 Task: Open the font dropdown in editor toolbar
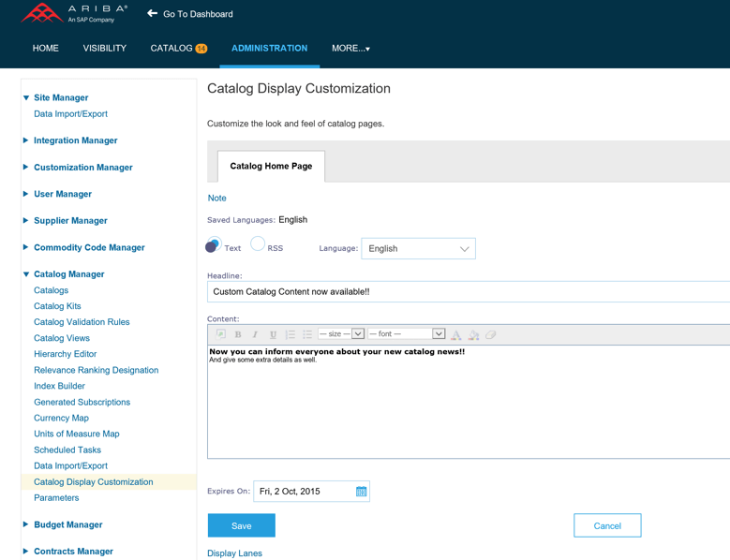click(407, 333)
